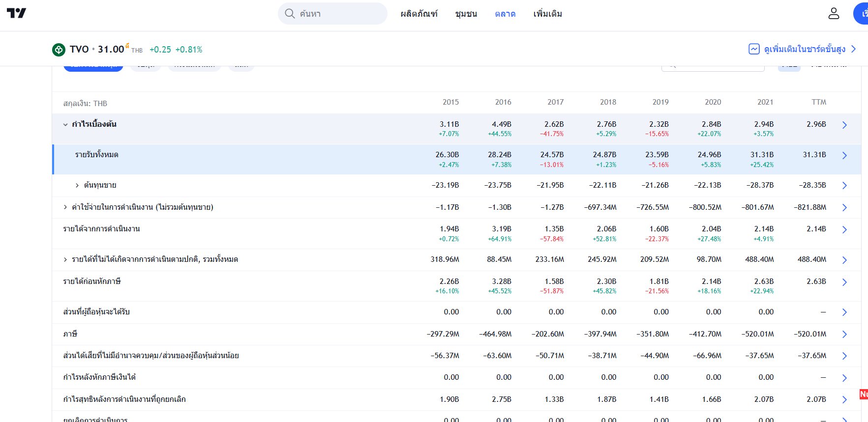Select the รายได้ก่อนหักภาษี row label
The width and height of the screenshot is (868, 422).
point(92,281)
